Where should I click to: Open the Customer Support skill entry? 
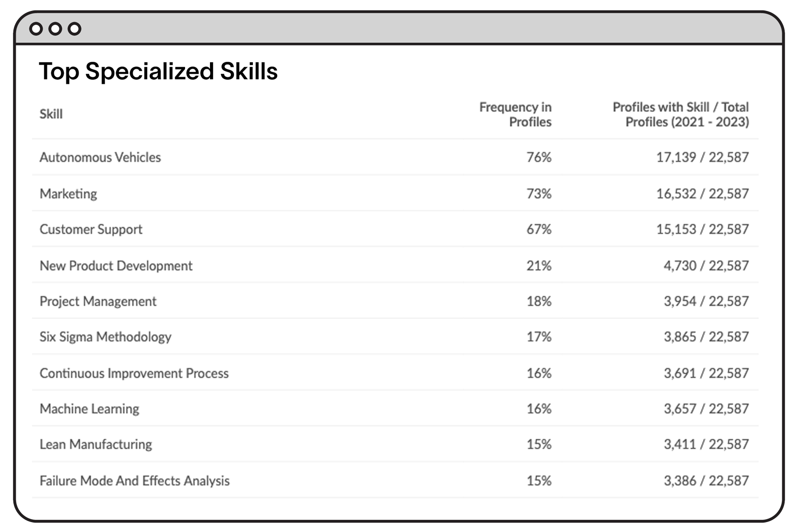pos(91,229)
